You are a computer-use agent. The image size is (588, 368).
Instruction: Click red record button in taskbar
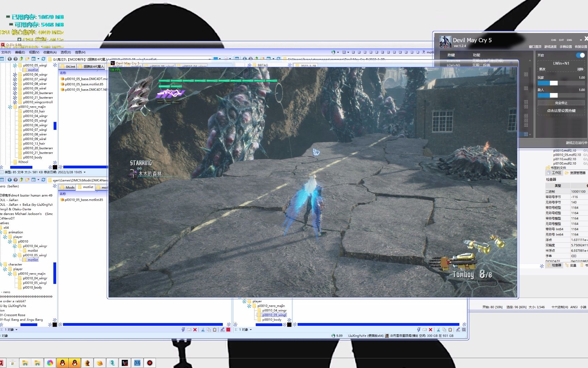tap(150, 363)
